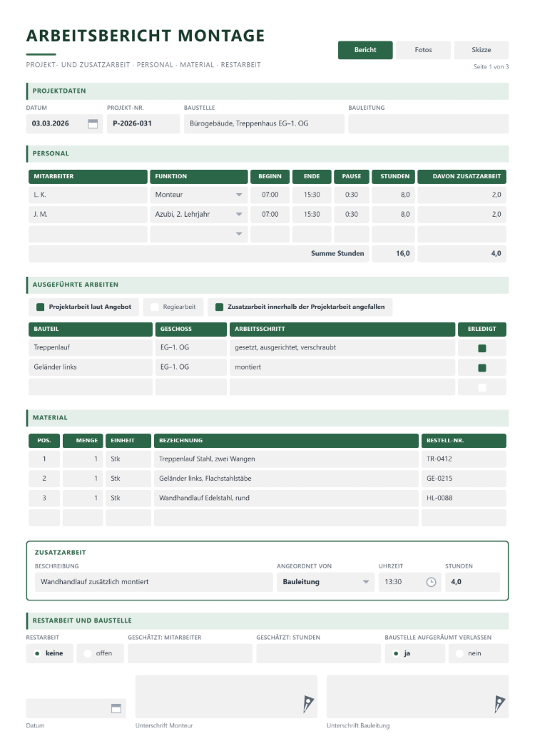Click Arbeitsschritt gesetzt, ausgerichtet, verschraubt

point(342,347)
